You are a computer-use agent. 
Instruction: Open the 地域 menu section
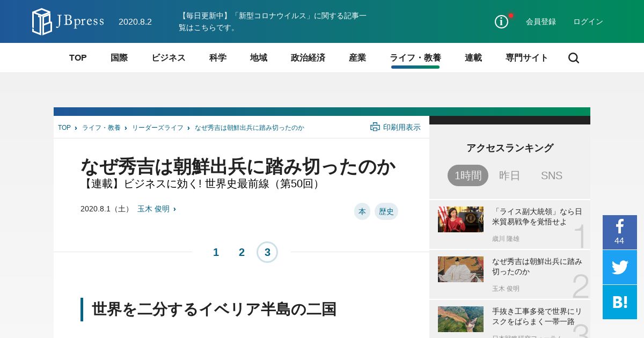click(259, 58)
